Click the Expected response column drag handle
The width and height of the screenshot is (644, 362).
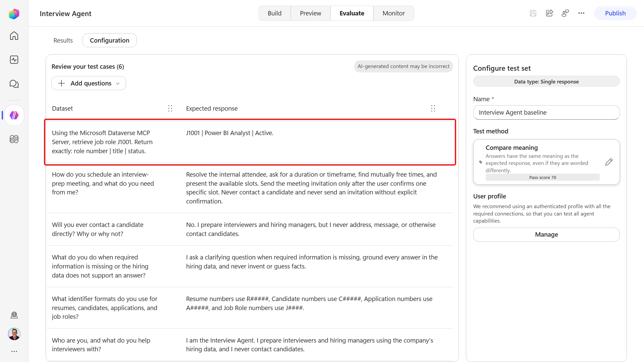(x=433, y=108)
